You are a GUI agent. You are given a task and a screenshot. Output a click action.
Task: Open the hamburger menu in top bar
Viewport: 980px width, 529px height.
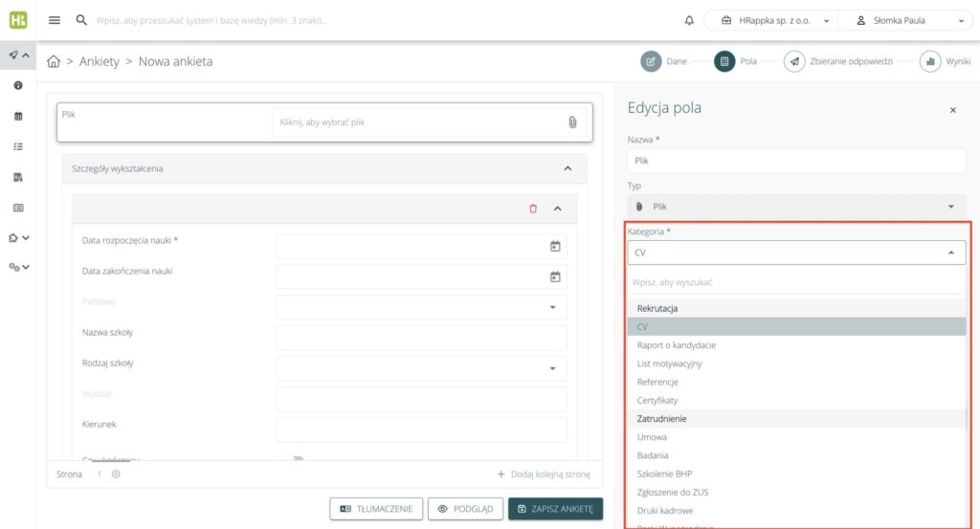click(x=55, y=20)
